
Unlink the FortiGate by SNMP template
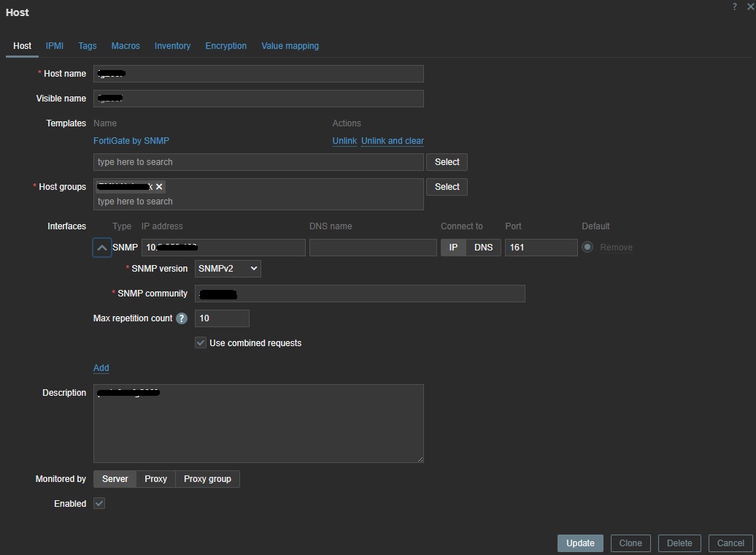[x=344, y=141]
